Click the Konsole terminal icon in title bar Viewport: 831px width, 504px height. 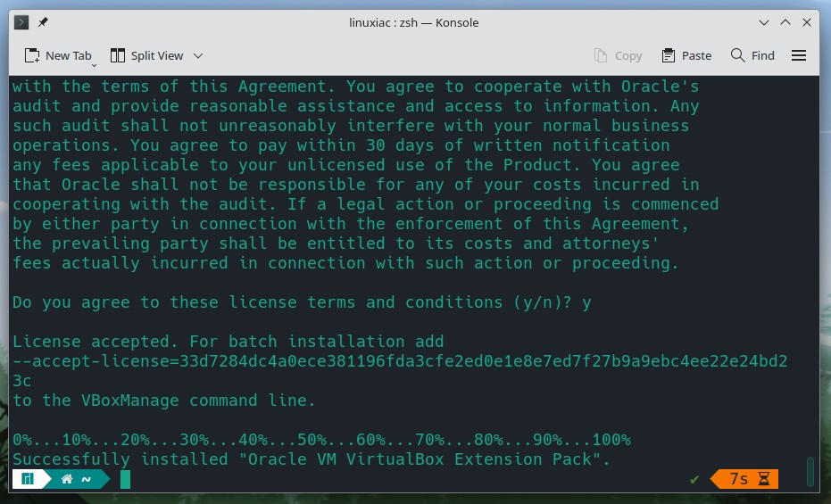21,22
